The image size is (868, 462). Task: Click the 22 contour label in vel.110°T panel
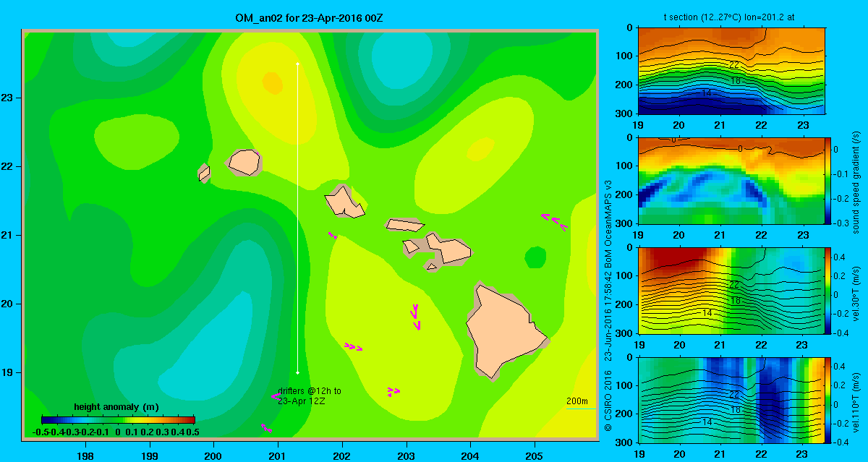click(734, 395)
